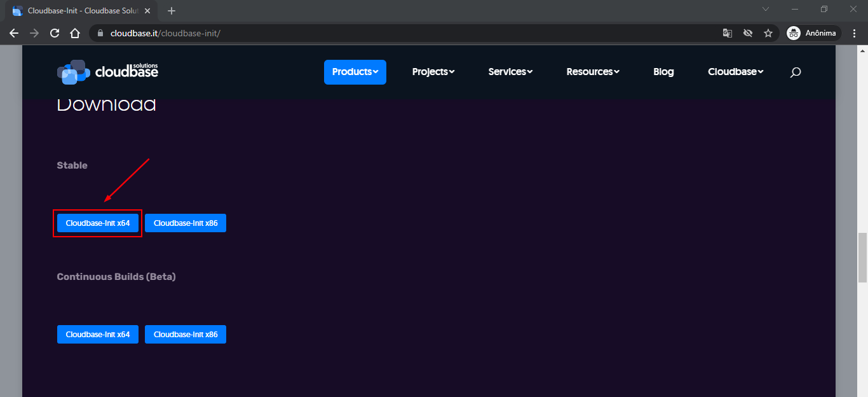Bookmark this page with the star icon
This screenshot has width=868, height=397.
click(x=768, y=33)
